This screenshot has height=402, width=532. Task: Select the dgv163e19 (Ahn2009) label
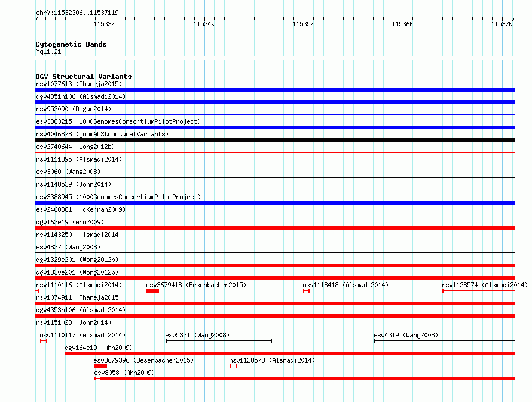tap(70, 222)
